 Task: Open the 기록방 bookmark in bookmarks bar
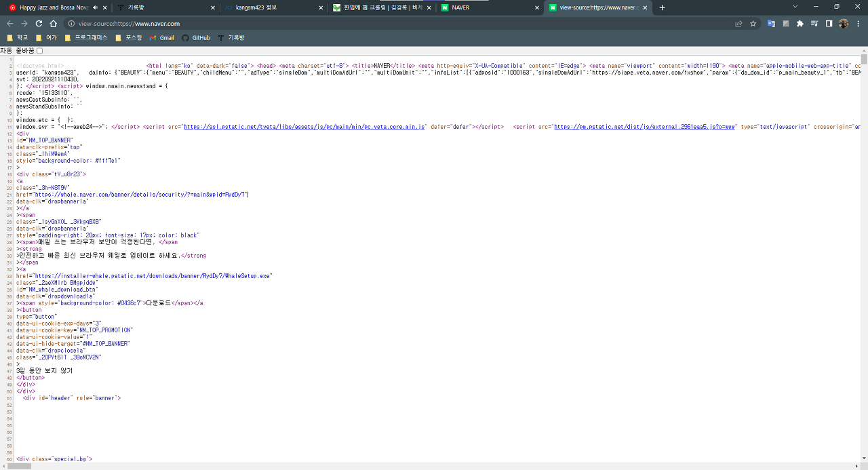click(x=231, y=38)
